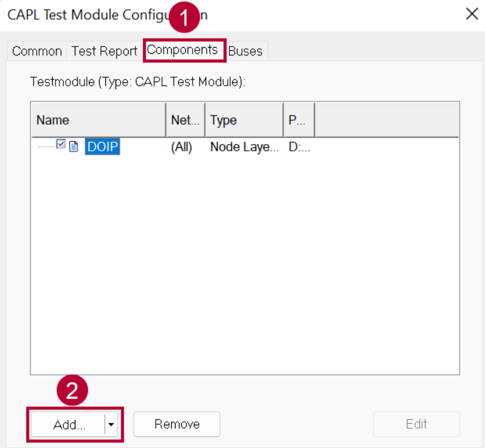The height and width of the screenshot is (448, 485).
Task: Click the disabled Edit button
Action: [416, 424]
